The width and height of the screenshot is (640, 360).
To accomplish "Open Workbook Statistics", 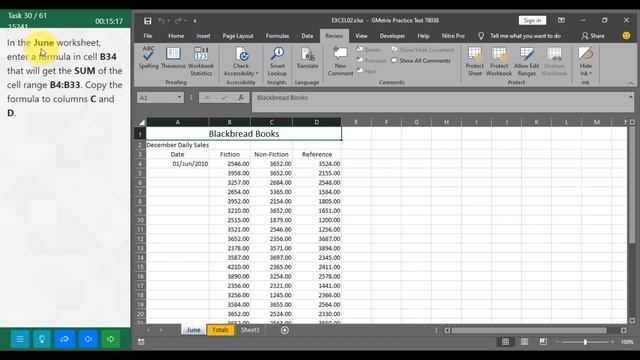I will (x=201, y=61).
